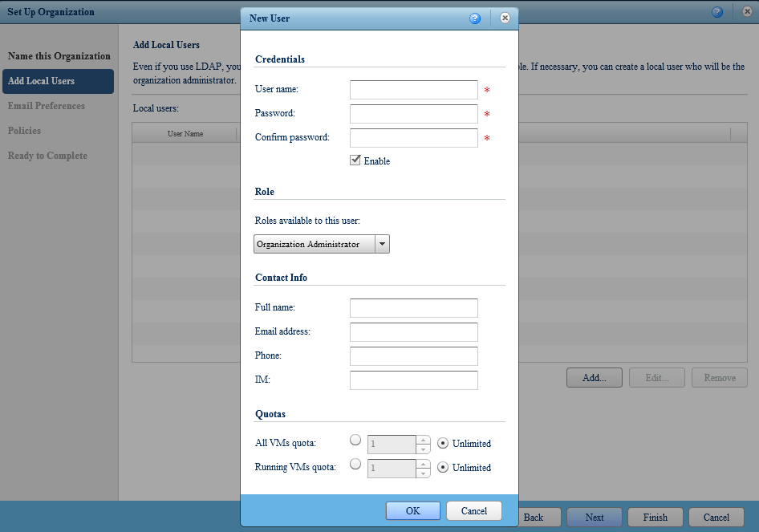Focus the User name field

(x=414, y=90)
